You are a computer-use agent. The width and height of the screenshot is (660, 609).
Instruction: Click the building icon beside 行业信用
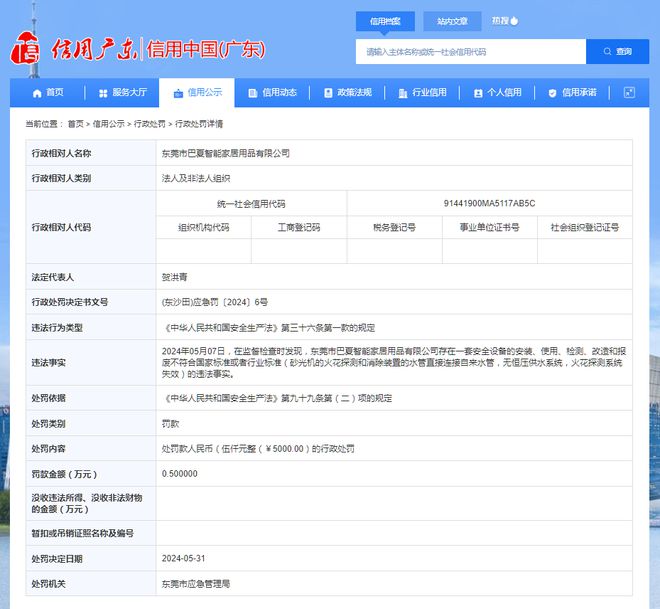[403, 93]
